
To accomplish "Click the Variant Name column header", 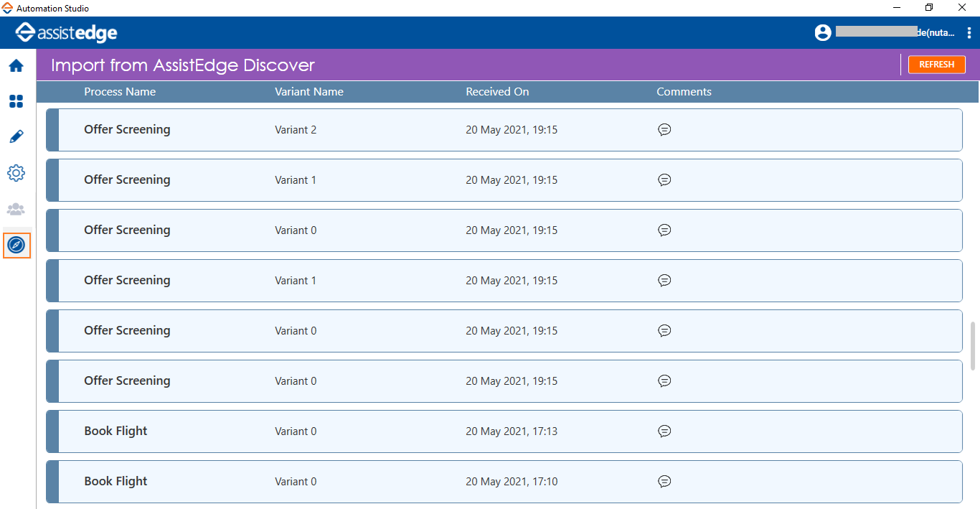I will pos(309,92).
